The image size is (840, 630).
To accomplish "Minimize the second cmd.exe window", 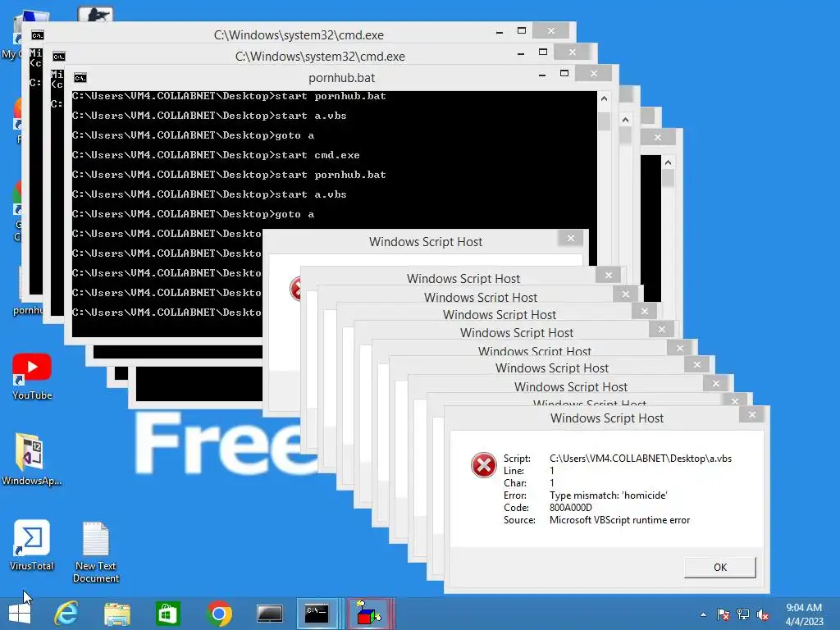I will coord(521,53).
